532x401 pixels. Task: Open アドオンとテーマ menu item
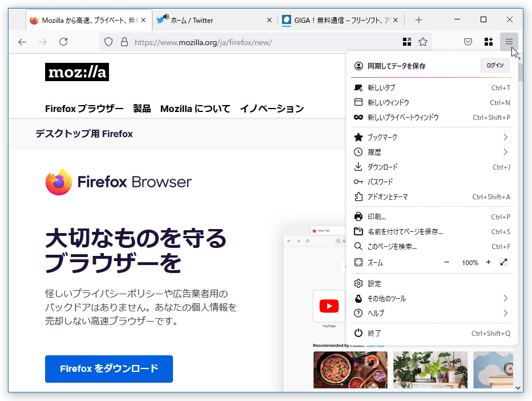click(432, 197)
